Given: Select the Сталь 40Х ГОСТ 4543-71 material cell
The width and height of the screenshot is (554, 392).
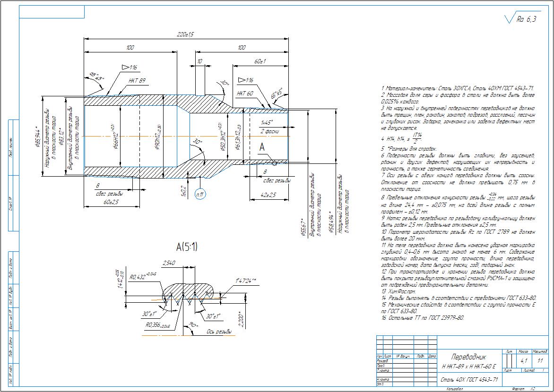Looking at the screenshot, I should pos(469,380).
